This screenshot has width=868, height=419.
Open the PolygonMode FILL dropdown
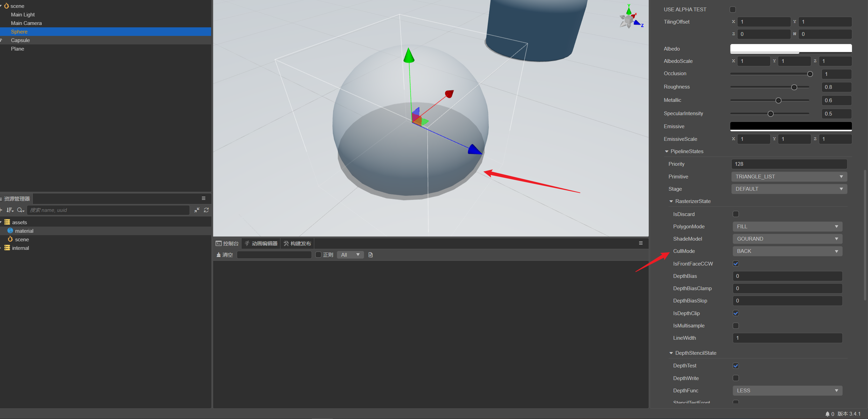coord(787,227)
